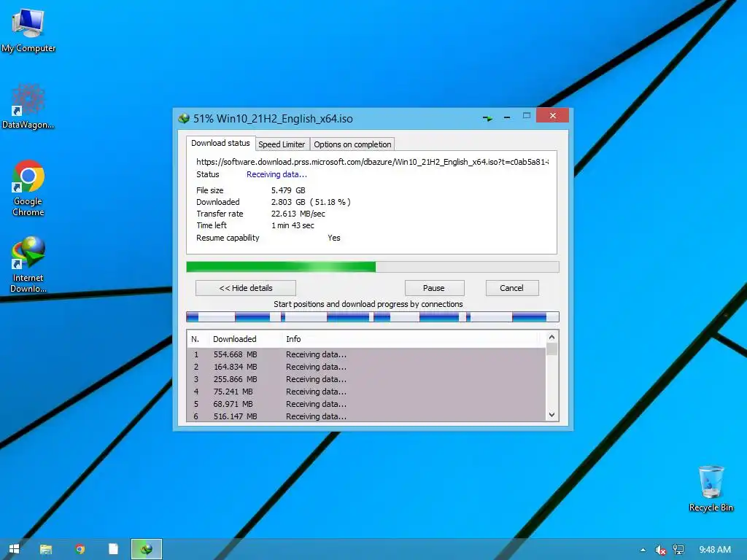
Task: Open Internet Download Manager desktop shortcut
Action: click(28, 264)
